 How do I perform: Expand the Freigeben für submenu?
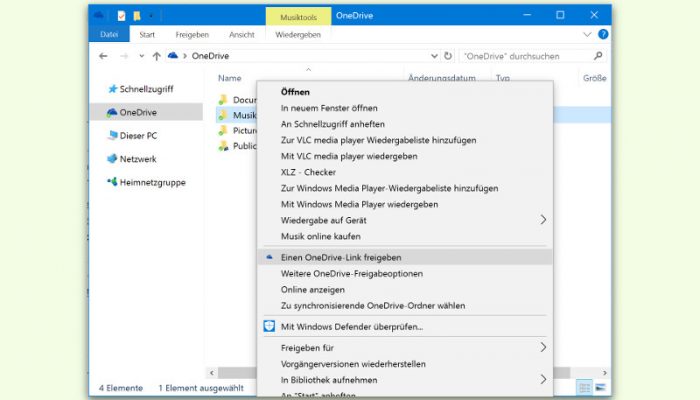tap(405, 348)
